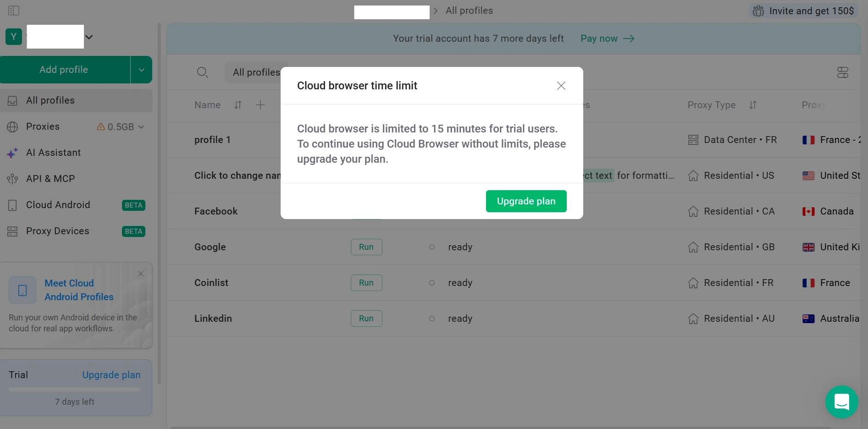Click the United States flag icon
The height and width of the screenshot is (429, 868).
click(x=808, y=176)
